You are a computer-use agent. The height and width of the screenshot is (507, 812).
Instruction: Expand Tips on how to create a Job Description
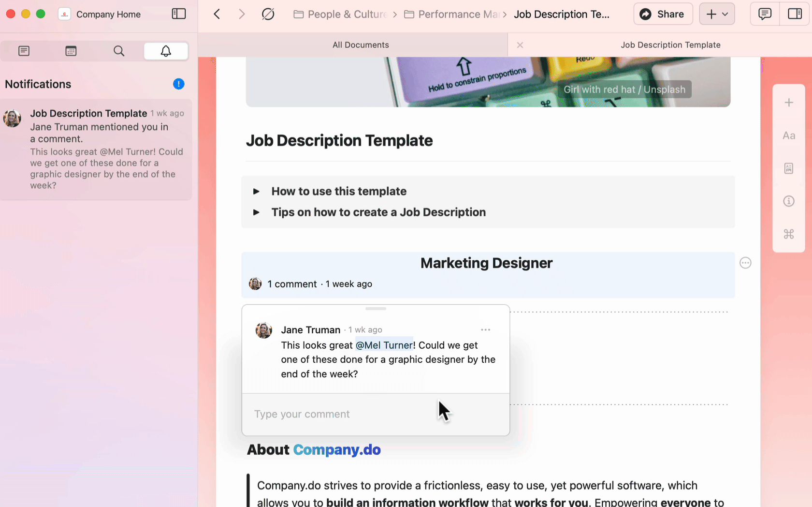pos(257,212)
